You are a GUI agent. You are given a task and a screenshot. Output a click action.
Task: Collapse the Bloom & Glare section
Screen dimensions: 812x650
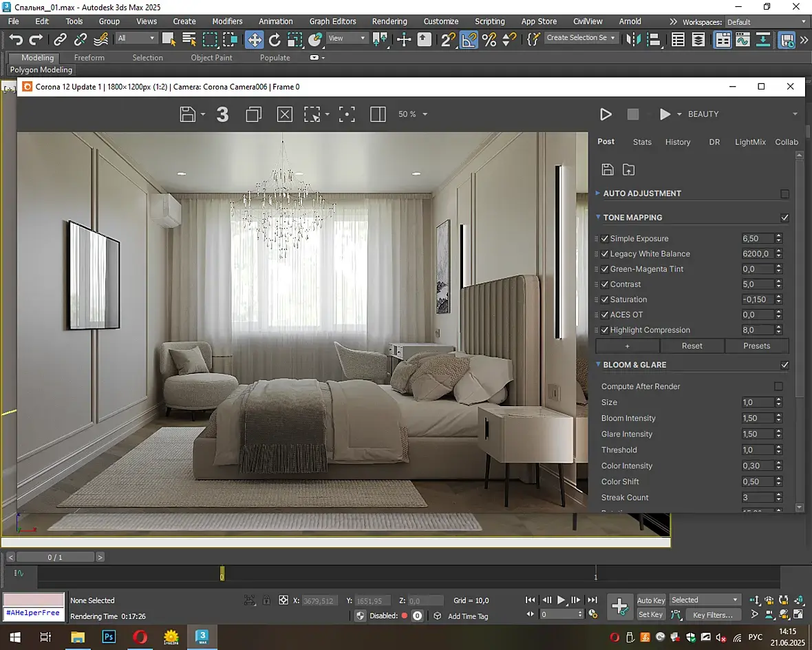pyautogui.click(x=599, y=365)
